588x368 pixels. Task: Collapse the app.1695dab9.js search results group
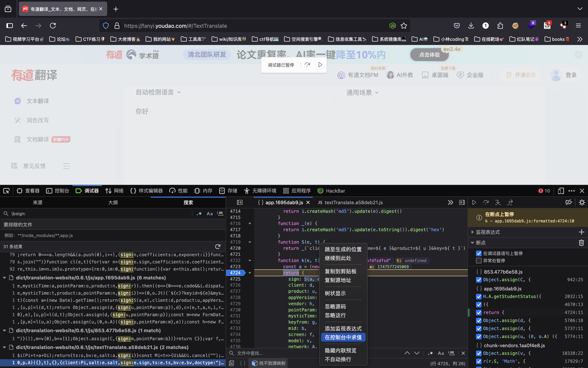[4, 277]
